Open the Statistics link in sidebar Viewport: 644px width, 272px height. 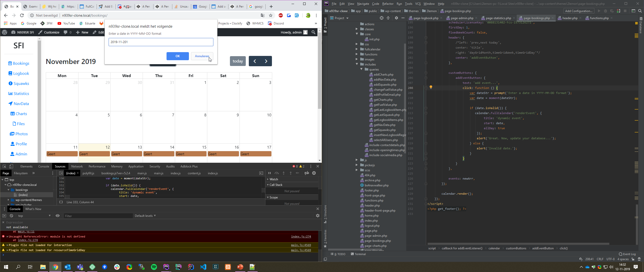(19, 94)
